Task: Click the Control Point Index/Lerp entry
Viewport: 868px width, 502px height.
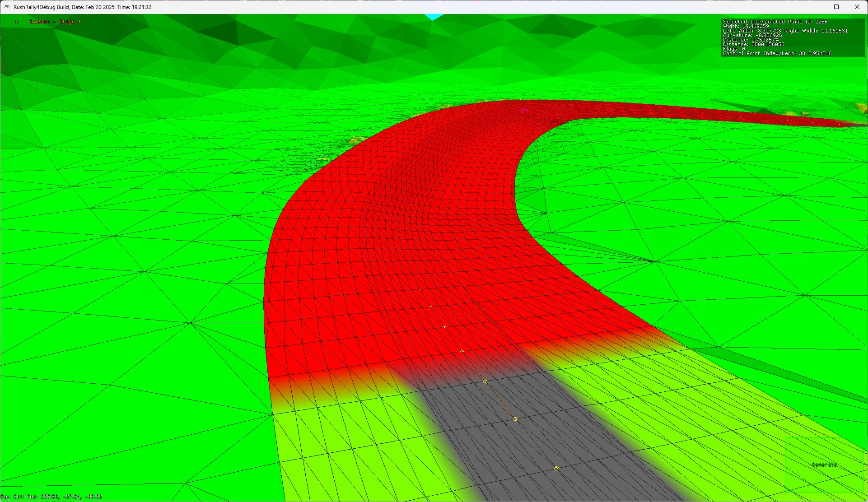Action: point(778,53)
